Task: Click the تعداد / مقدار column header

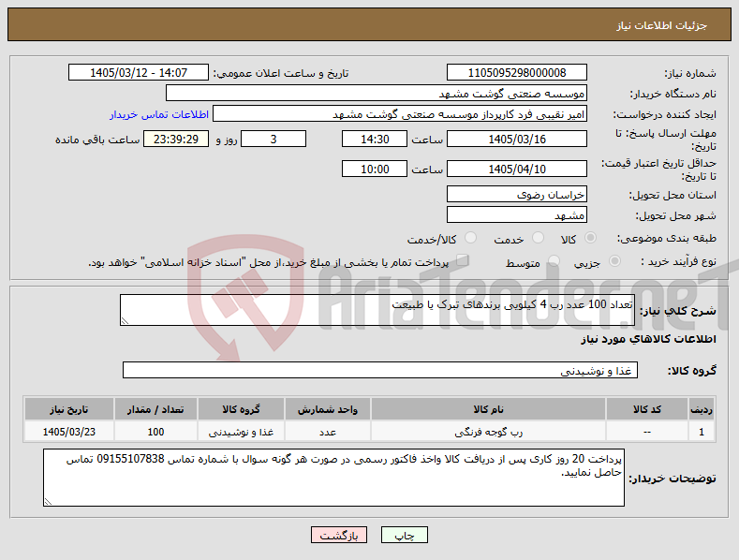Action: 155,409
